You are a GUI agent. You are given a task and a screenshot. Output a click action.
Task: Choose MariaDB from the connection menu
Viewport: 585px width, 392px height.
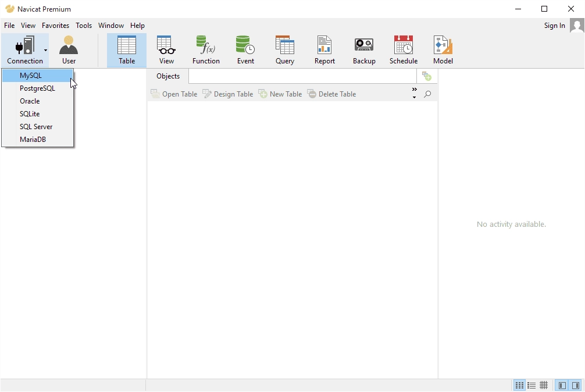pyautogui.click(x=37, y=140)
